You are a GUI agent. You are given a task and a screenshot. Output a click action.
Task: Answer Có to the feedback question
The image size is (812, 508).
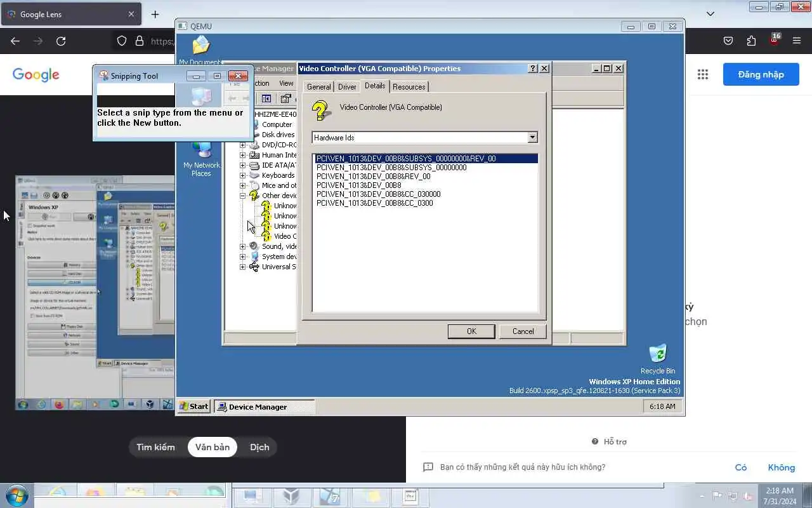click(741, 467)
